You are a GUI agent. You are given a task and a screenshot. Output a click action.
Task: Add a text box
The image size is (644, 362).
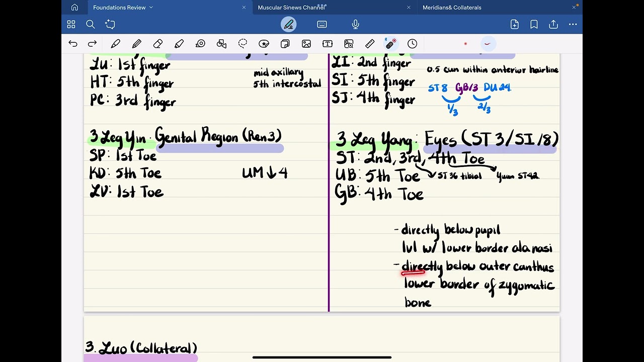(328, 44)
